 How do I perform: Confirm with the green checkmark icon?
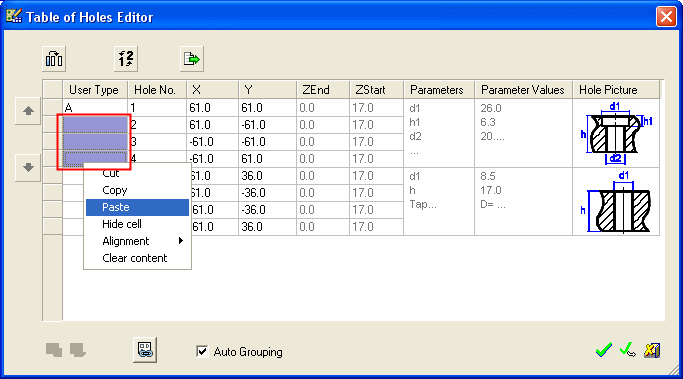(604, 349)
